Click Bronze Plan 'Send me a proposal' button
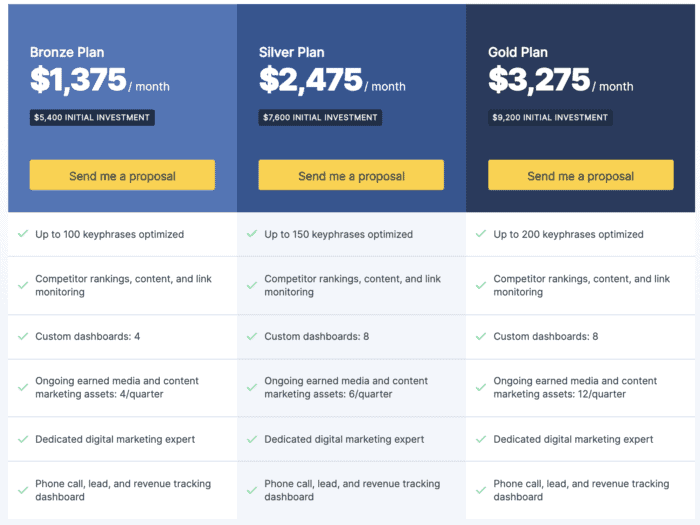Screen dimensions: 700x525 coord(122,175)
